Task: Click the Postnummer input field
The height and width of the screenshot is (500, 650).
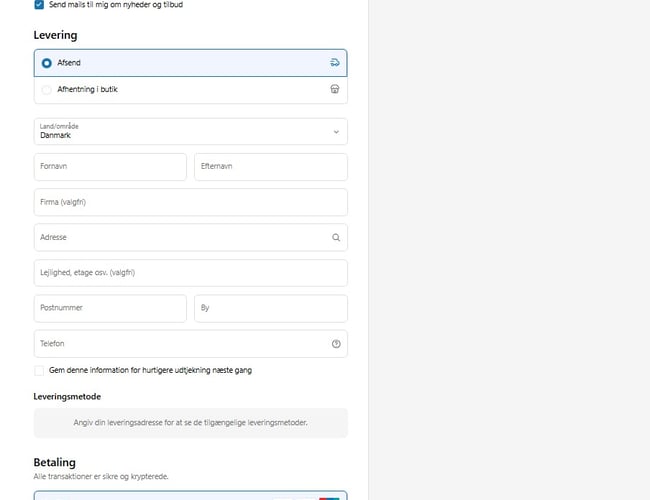Action: pos(110,308)
